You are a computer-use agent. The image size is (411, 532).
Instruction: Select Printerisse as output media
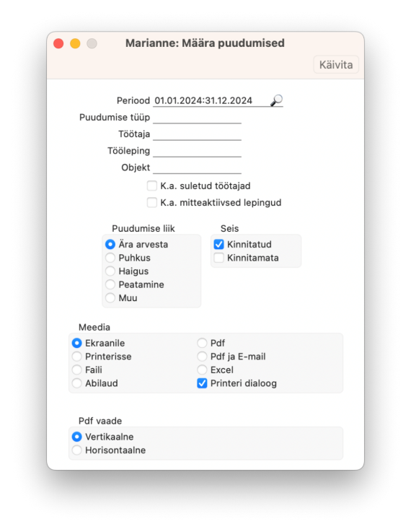(77, 357)
